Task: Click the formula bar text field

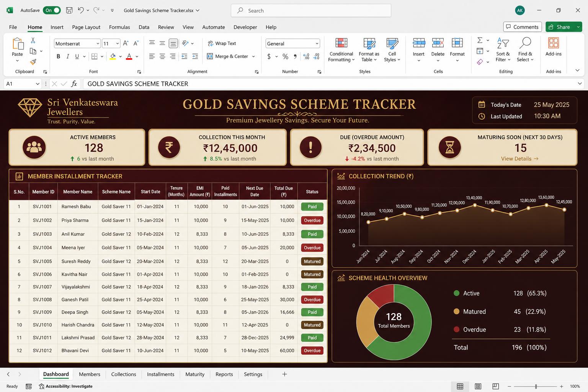Action: pyautogui.click(x=329, y=83)
